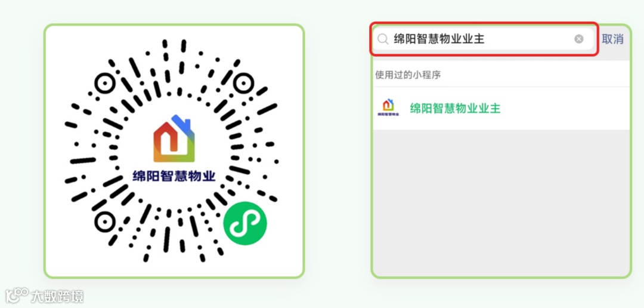Click the magnifier icon in search bar

click(383, 39)
